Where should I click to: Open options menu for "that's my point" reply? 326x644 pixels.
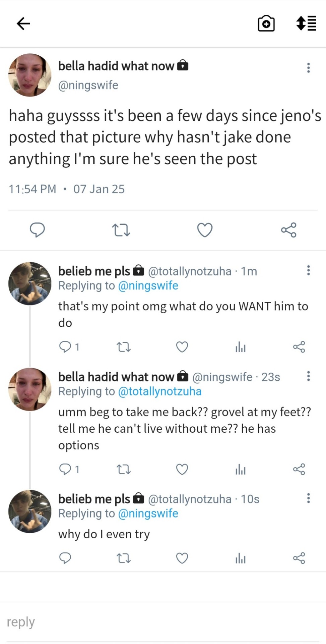308,270
